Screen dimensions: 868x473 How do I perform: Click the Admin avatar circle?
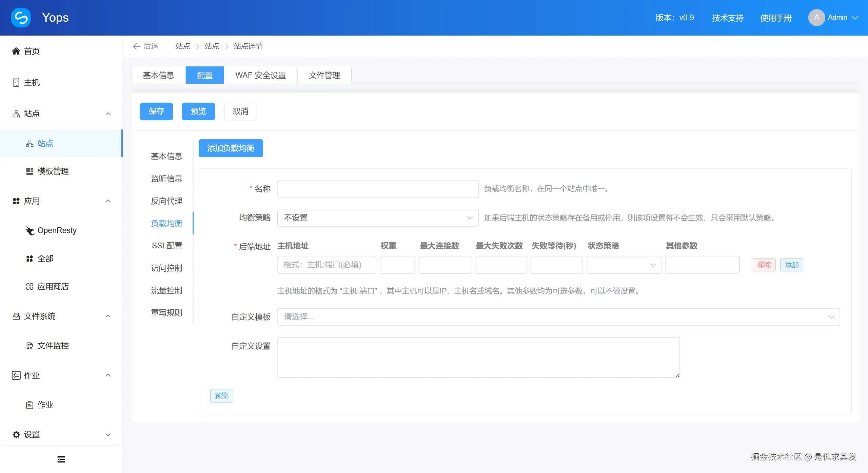816,18
